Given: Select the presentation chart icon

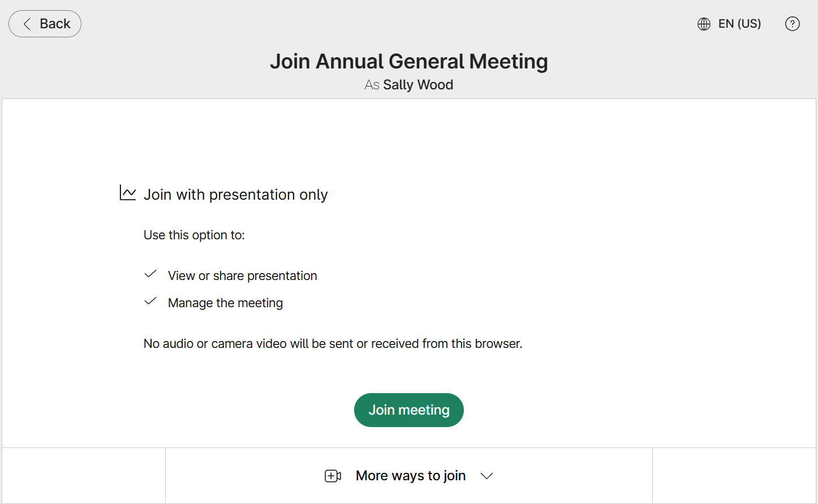Looking at the screenshot, I should click(128, 193).
